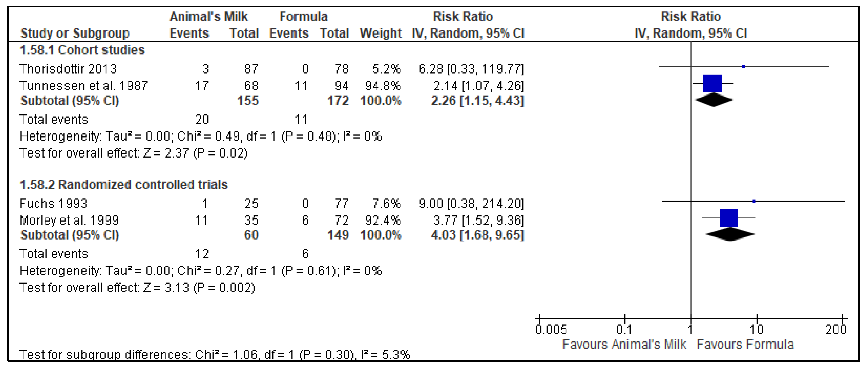Image resolution: width=868 pixels, height=369 pixels.
Task: Click the small blue dot for Thorisdottir 2013
Action: pyautogui.click(x=743, y=67)
